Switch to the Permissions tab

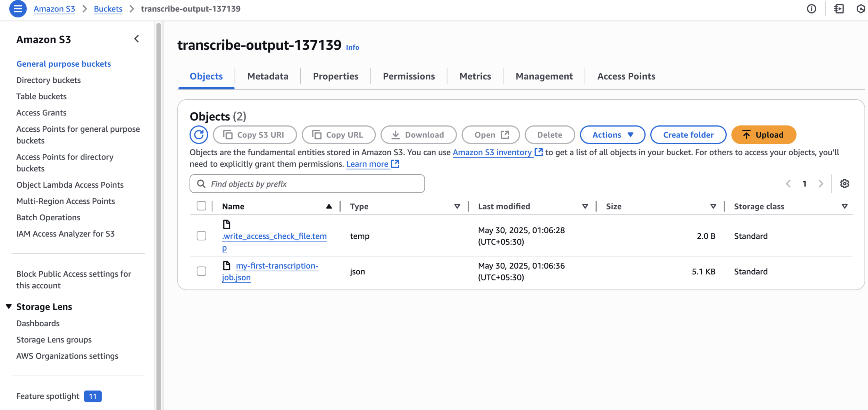[409, 76]
